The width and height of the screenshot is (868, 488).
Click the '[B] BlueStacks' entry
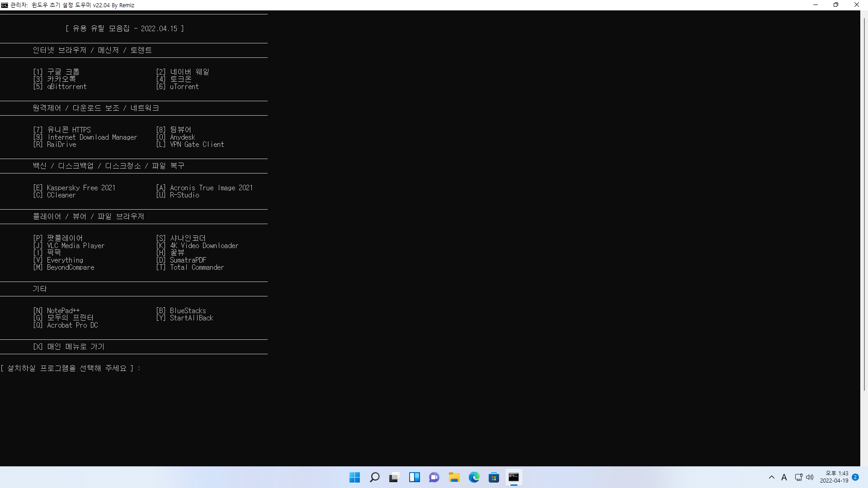point(181,311)
